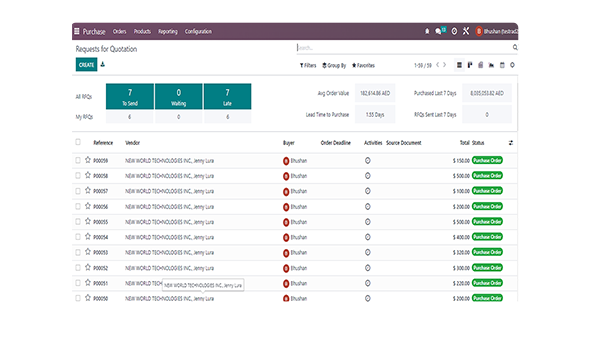Image resolution: width=590 pixels, height=360 pixels.
Task: Open the notification bell in the top bar
Action: coord(427,31)
